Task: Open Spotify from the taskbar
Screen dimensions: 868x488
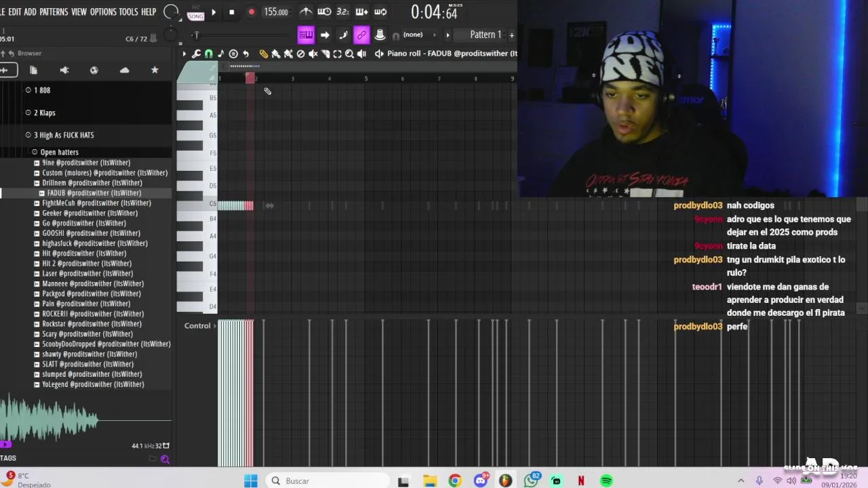Action: point(606,481)
